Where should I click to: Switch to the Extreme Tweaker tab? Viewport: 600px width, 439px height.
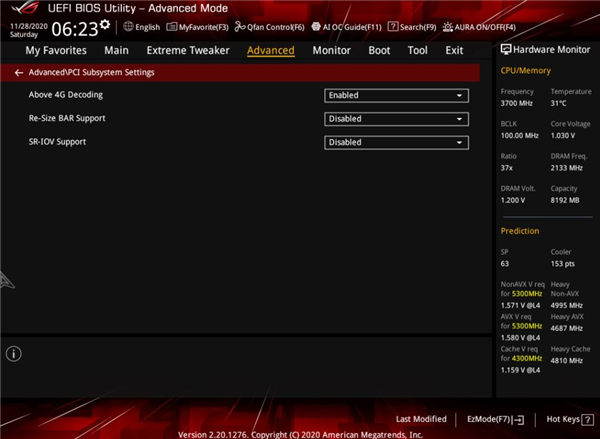click(187, 50)
